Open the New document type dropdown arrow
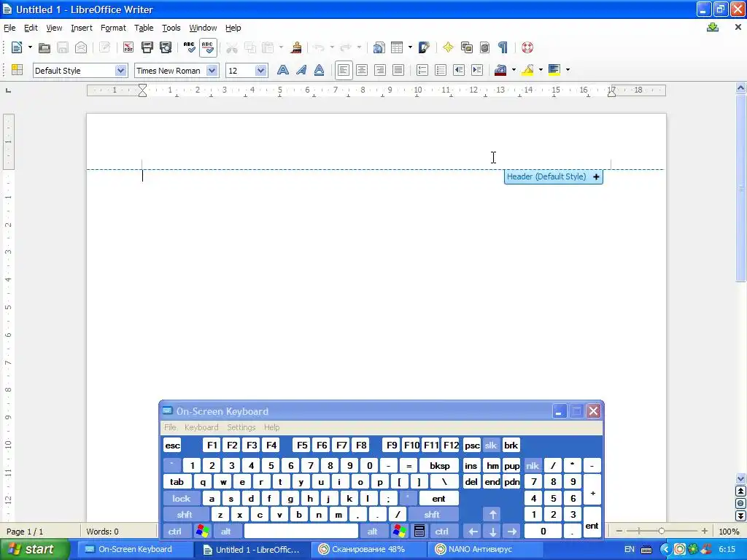Screen dimensions: 747x560 point(30,47)
